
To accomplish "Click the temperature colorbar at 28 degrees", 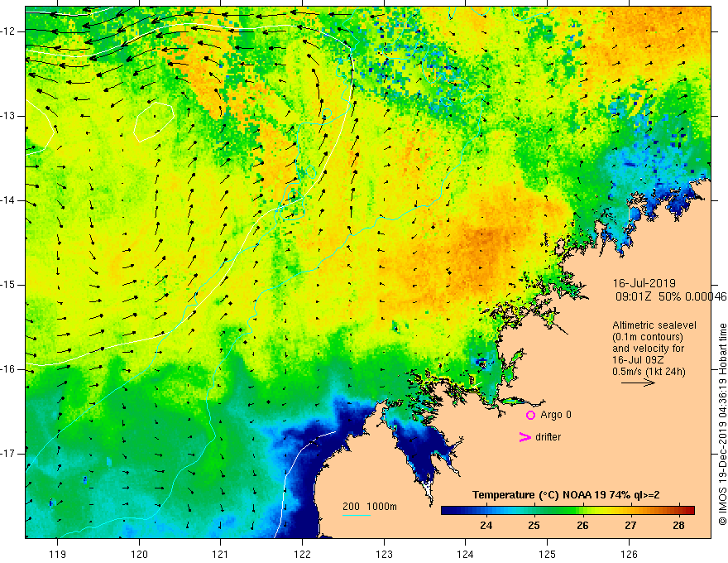I will [679, 511].
